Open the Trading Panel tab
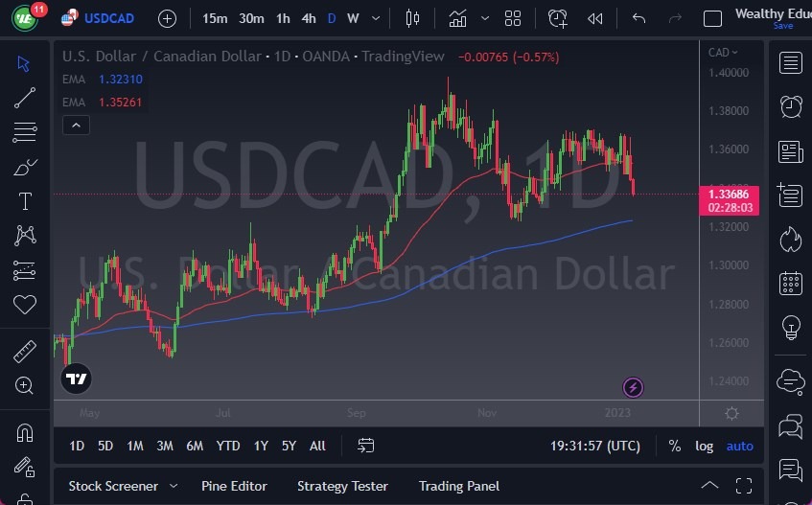 coord(459,487)
